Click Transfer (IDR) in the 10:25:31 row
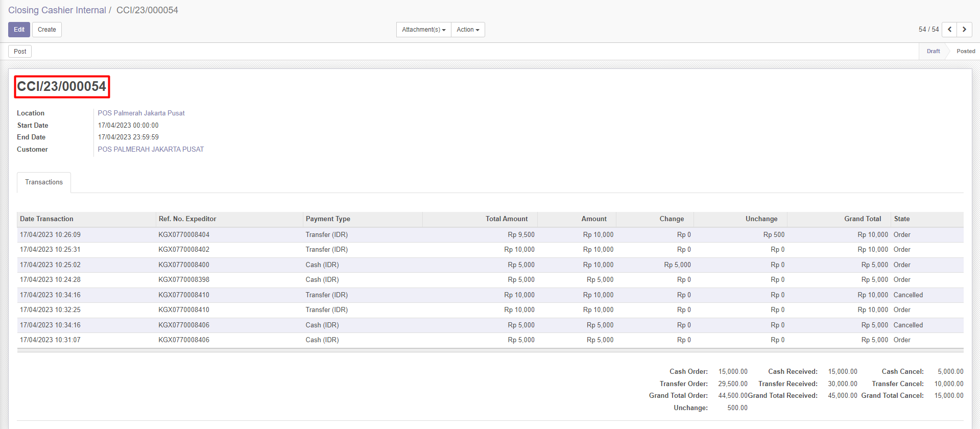The width and height of the screenshot is (980, 429). (327, 250)
